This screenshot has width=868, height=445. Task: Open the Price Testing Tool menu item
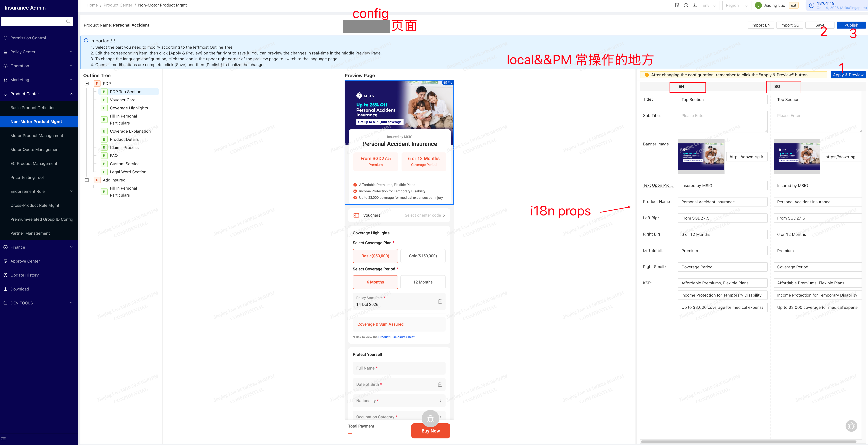click(27, 177)
